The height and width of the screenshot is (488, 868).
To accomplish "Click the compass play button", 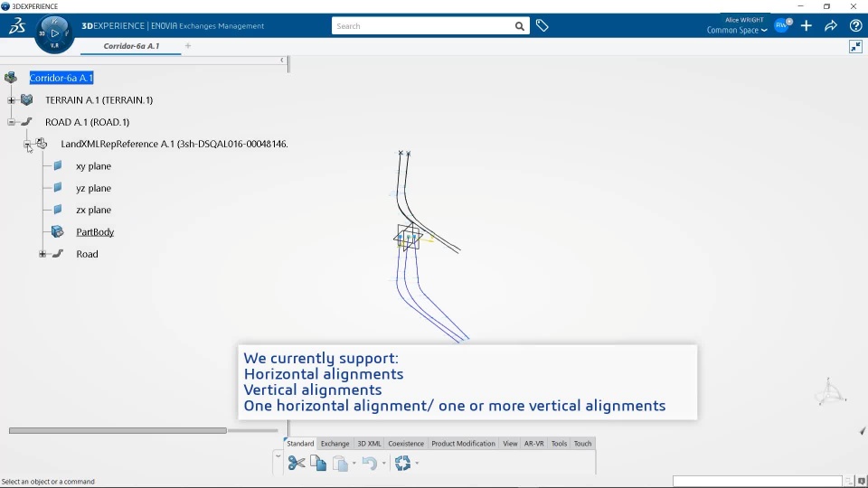I will [54, 33].
